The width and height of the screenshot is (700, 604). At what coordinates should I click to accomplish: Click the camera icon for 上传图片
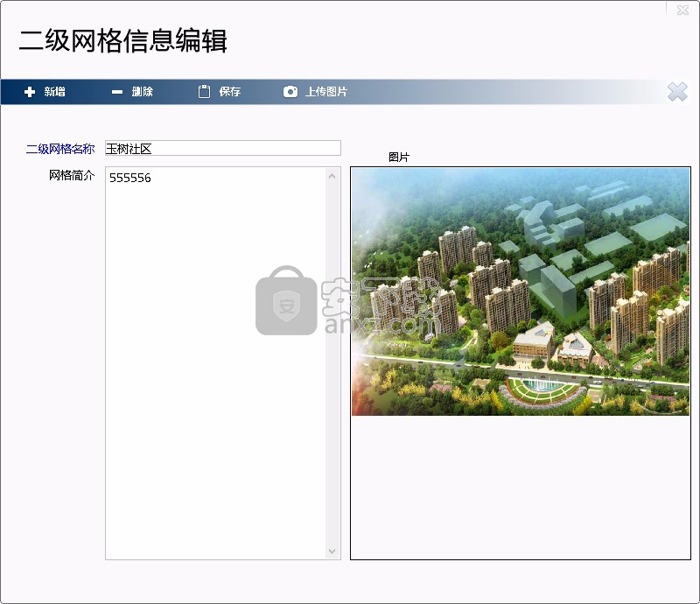click(x=290, y=92)
